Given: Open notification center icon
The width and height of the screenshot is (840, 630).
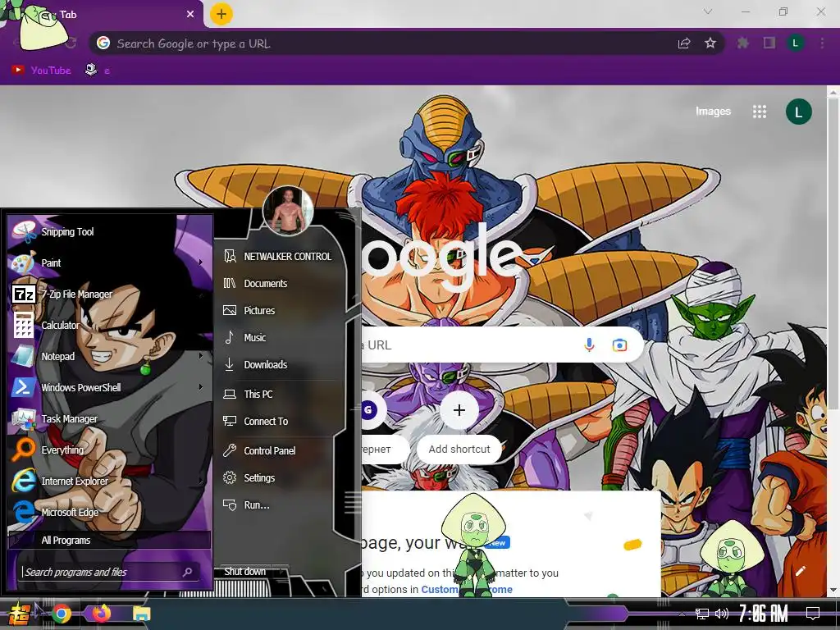Looking at the screenshot, I should [x=813, y=614].
